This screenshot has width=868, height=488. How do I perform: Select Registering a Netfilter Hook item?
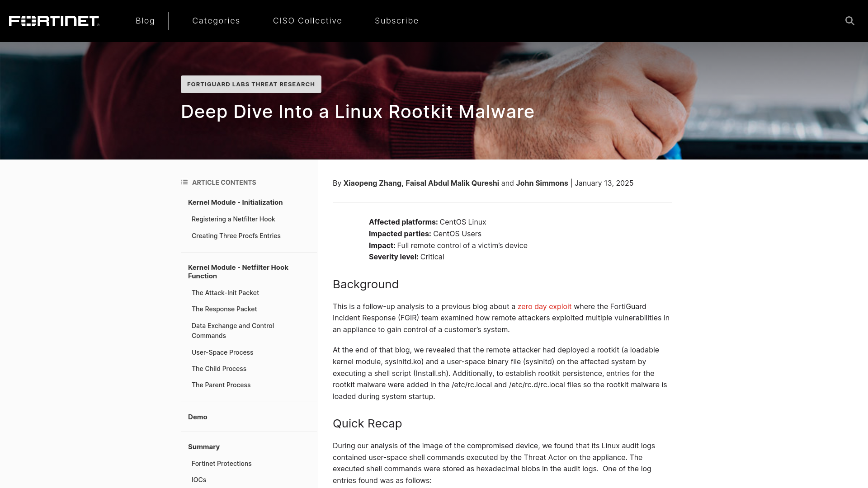coord(233,219)
